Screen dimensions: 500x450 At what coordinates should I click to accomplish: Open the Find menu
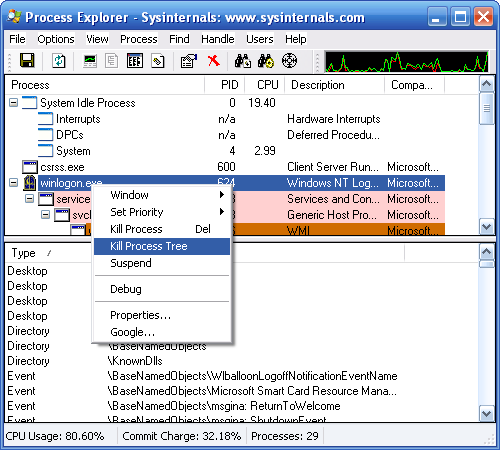pyautogui.click(x=179, y=39)
